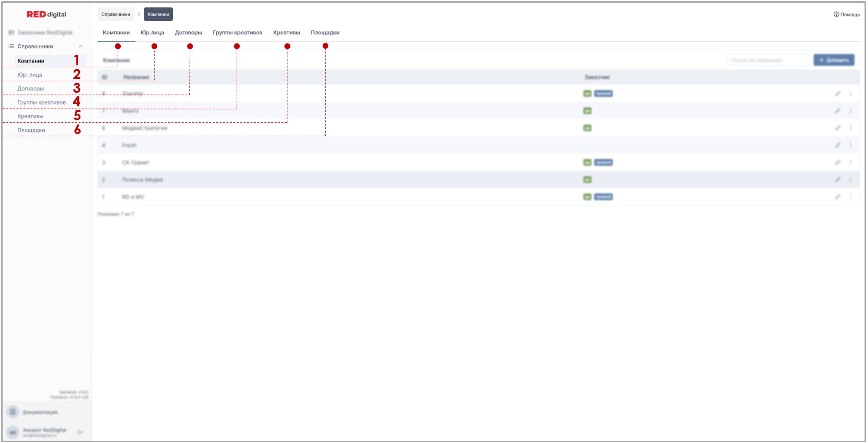Switch to the Юр.лица tab

(152, 33)
